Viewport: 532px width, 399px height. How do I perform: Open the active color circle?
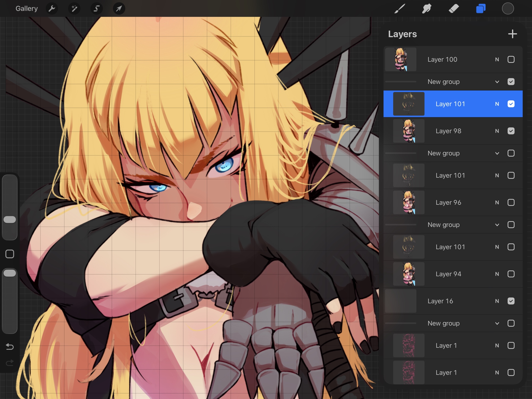coord(508,9)
